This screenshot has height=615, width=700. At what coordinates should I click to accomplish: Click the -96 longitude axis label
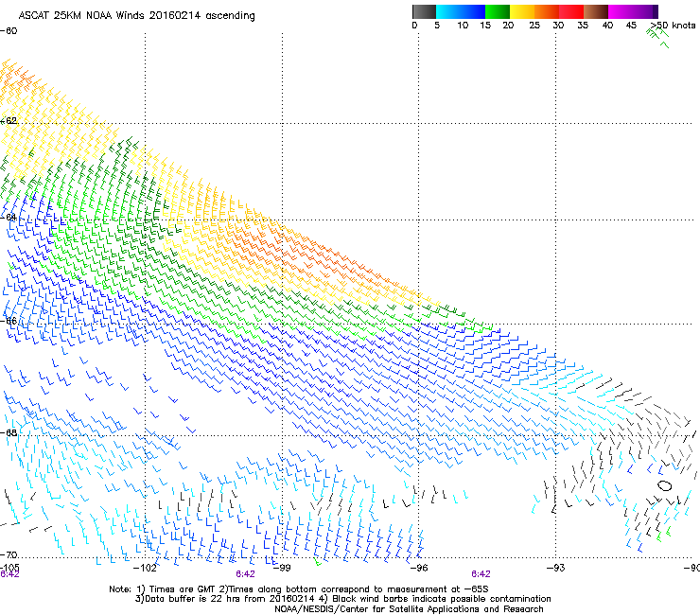click(419, 568)
